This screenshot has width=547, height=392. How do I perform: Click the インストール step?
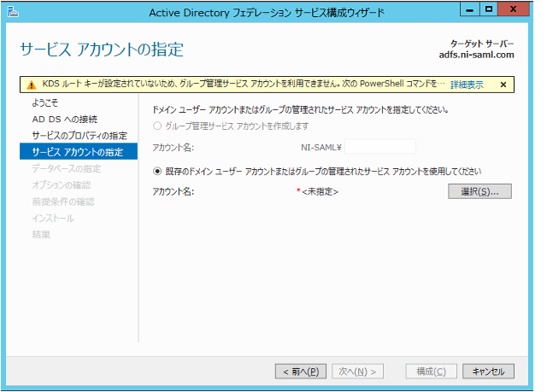53,218
